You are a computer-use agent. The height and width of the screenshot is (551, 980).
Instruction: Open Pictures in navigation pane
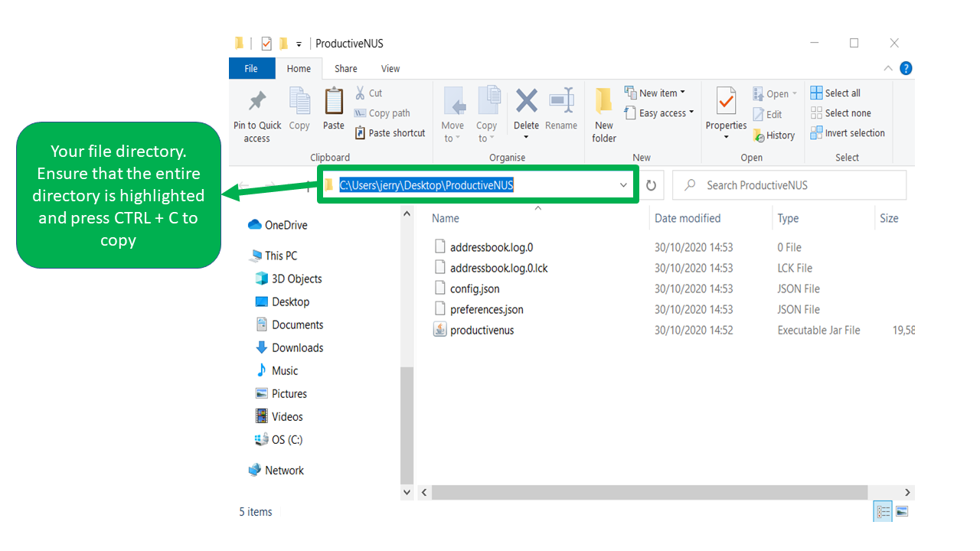click(x=281, y=393)
